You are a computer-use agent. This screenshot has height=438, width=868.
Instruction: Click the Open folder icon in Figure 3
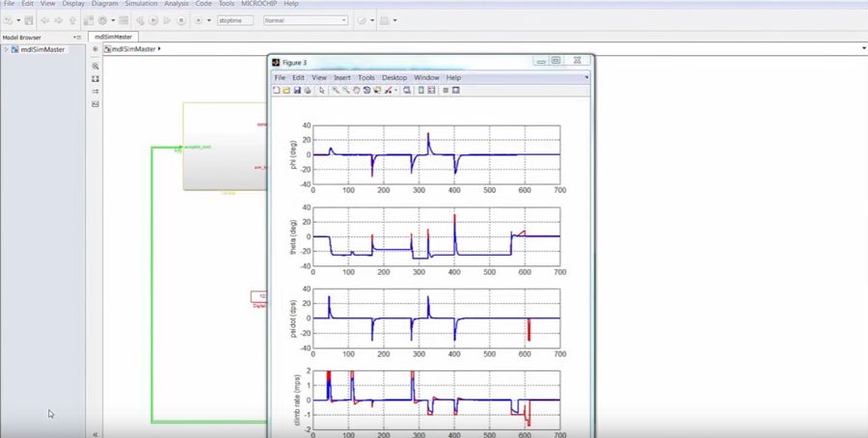pos(286,90)
